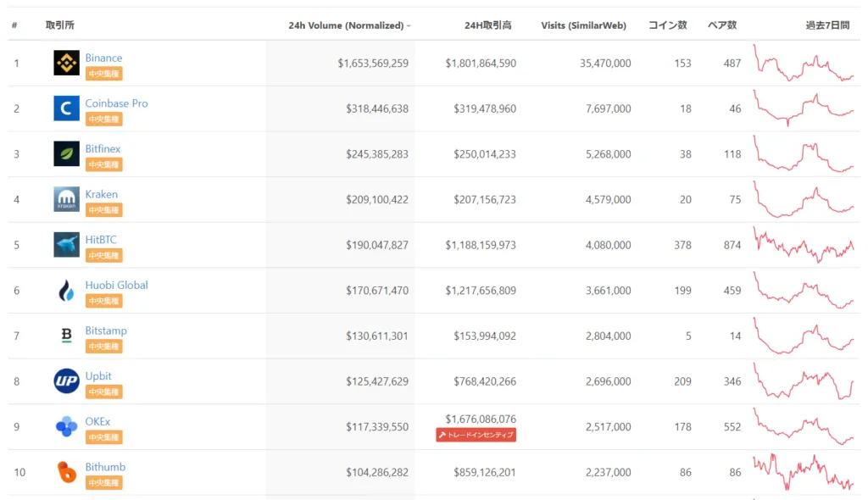Open the Binance exchange link
868x500 pixels.
click(x=103, y=58)
